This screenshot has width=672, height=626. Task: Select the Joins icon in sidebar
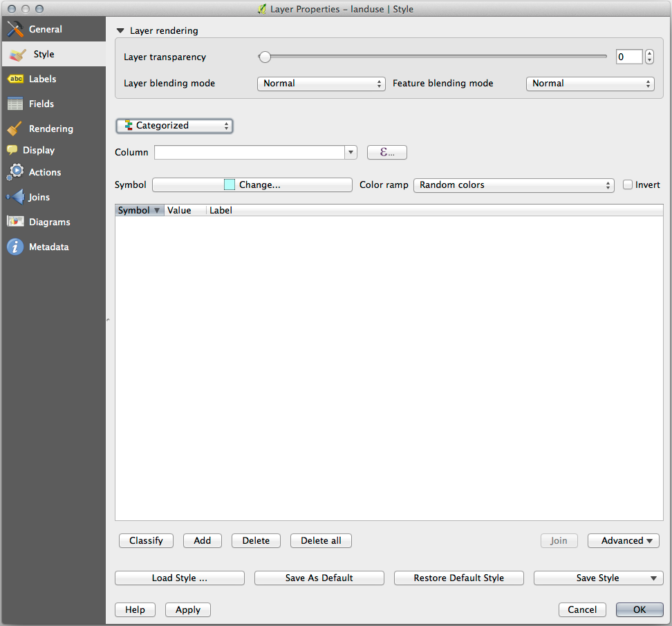(15, 198)
